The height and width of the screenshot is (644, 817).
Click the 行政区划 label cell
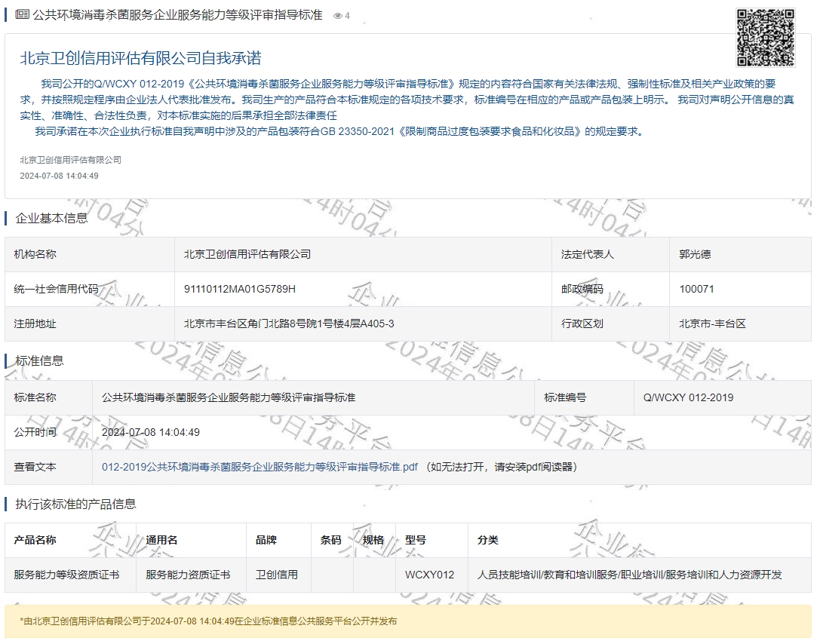(610, 324)
